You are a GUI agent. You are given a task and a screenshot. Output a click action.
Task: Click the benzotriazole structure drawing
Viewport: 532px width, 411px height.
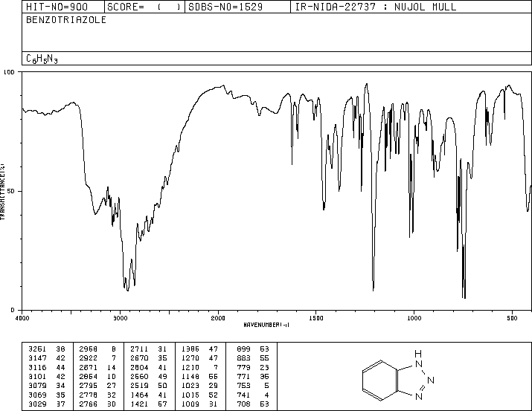coord(398,375)
